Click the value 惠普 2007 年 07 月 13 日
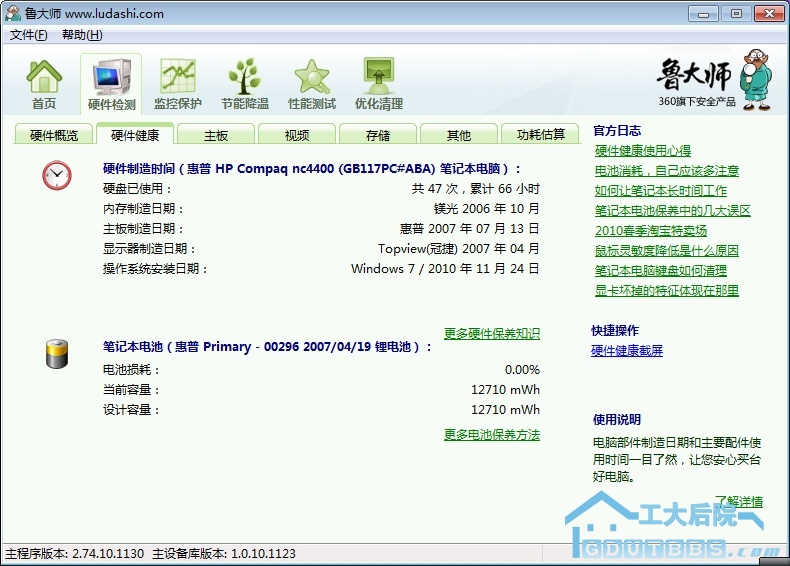This screenshot has height=566, width=790. [470, 228]
